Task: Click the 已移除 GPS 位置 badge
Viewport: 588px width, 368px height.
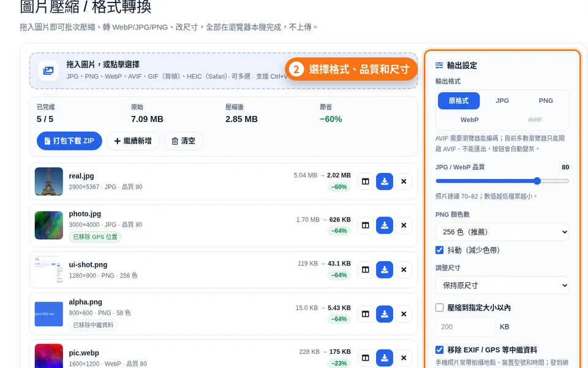Action: point(95,237)
